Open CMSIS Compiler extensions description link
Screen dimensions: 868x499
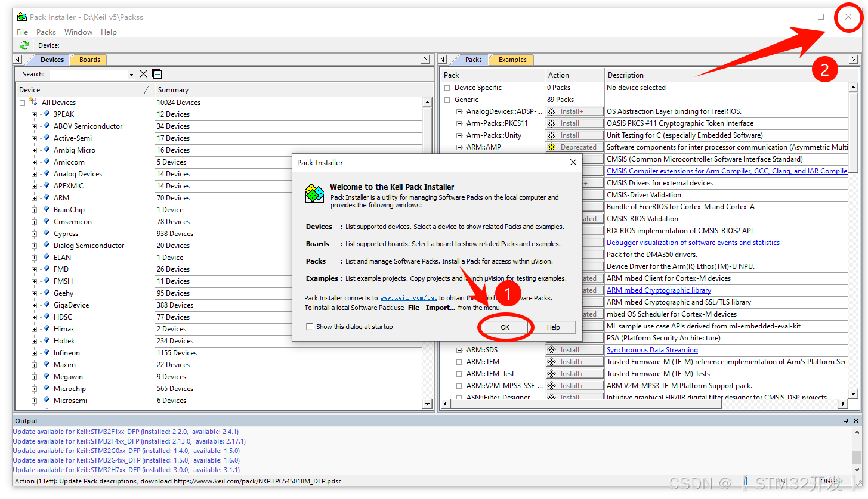727,171
